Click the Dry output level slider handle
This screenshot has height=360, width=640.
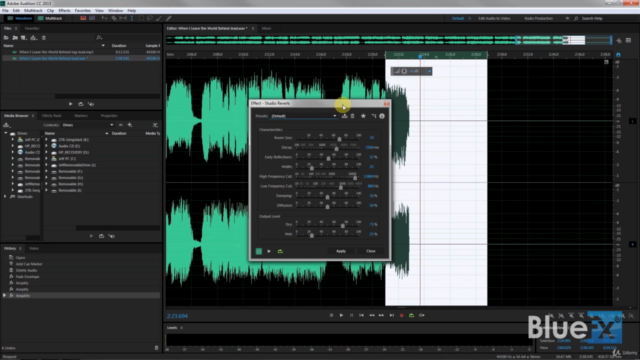342,225
